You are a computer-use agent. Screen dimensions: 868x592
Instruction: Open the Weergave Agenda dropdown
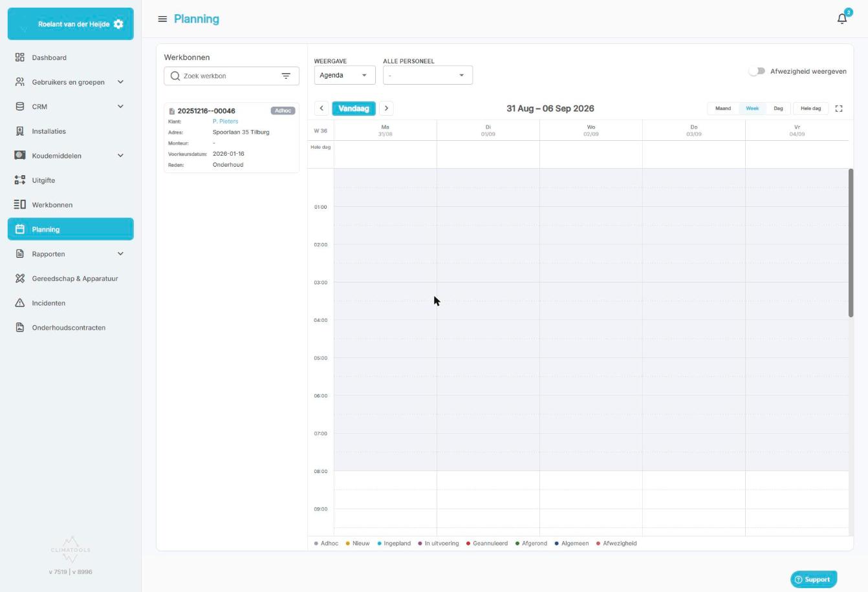coord(345,75)
